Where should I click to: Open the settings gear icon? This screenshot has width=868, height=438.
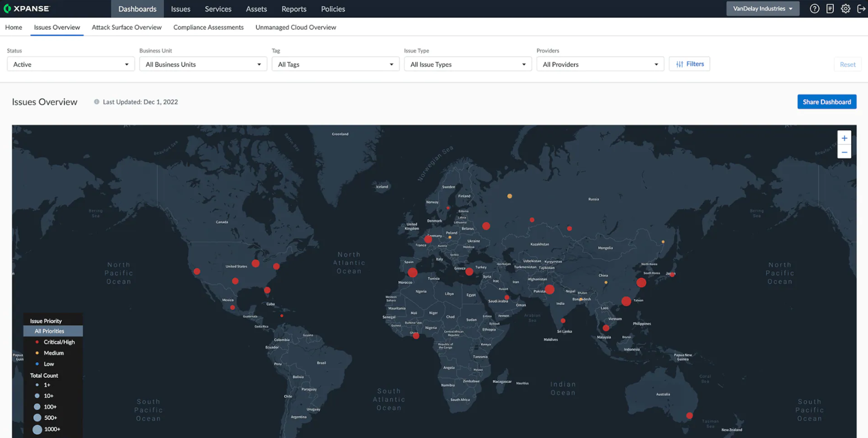(x=846, y=9)
